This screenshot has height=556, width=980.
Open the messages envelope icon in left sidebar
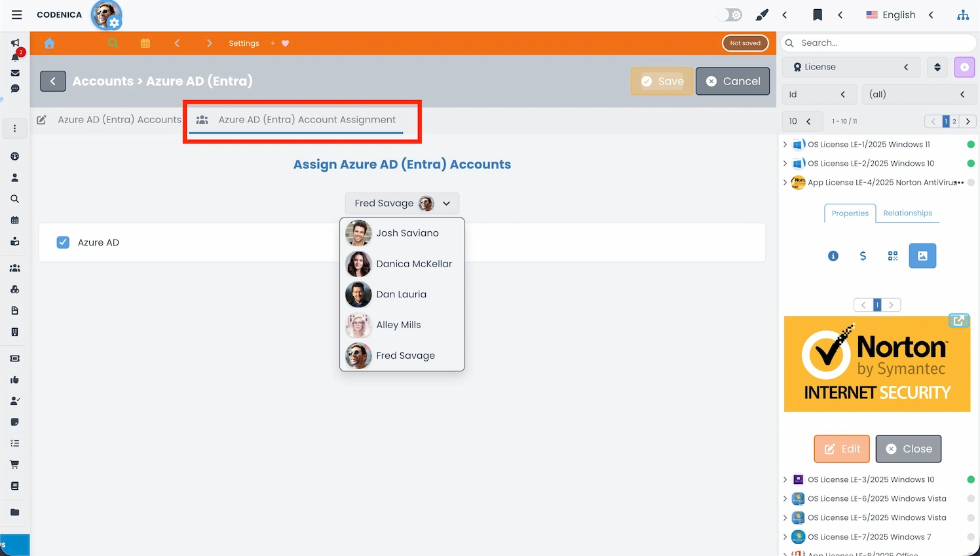tap(14, 73)
